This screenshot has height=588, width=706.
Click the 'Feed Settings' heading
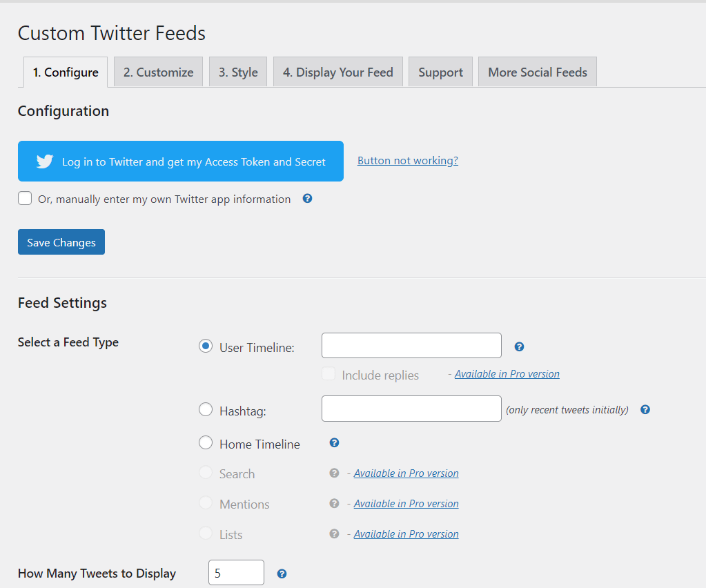click(63, 303)
